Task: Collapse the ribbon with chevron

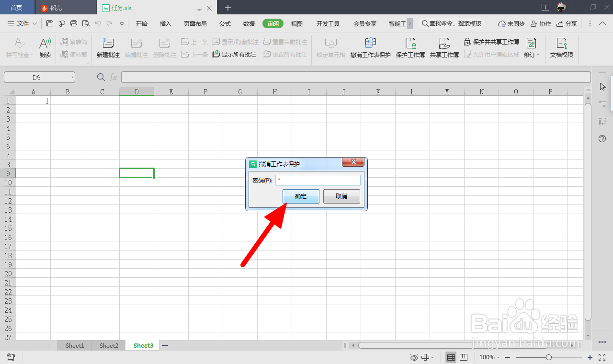Action: [603, 23]
